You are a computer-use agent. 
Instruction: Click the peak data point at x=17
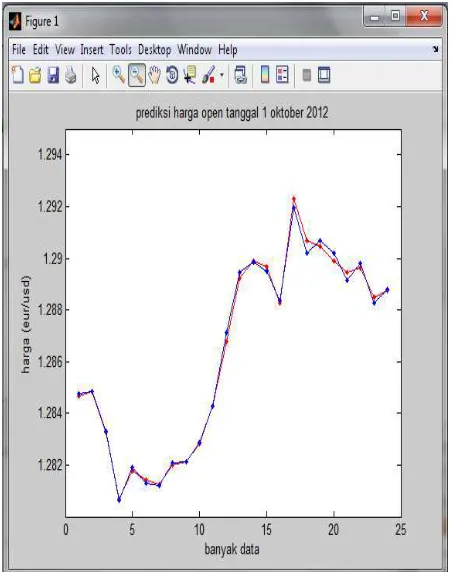click(x=294, y=199)
